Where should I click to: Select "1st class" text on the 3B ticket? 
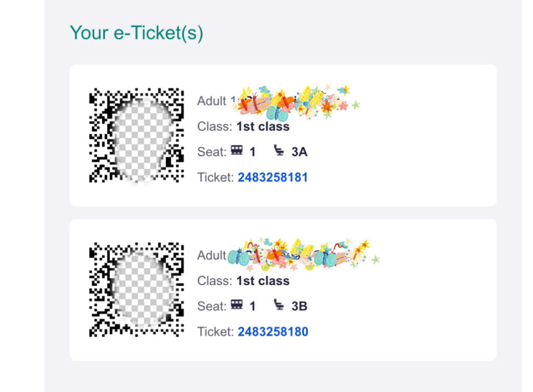[x=263, y=281]
